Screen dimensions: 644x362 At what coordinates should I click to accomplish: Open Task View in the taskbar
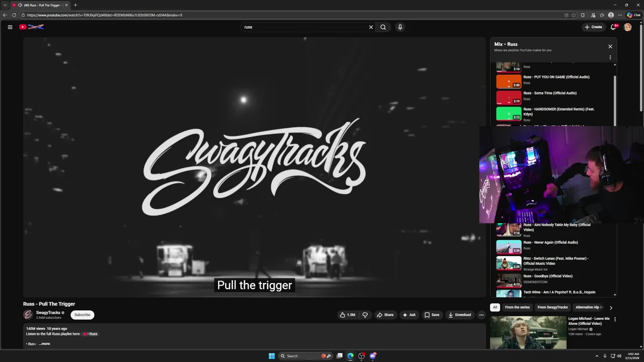[340, 356]
